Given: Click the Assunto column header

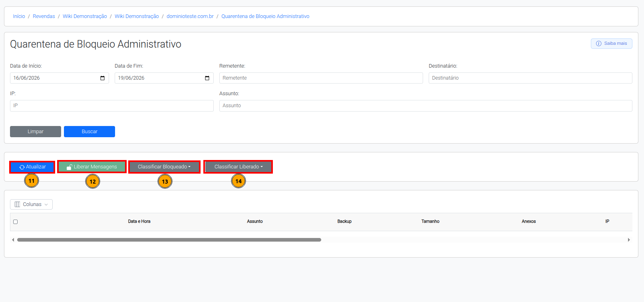Looking at the screenshot, I should coord(255,222).
